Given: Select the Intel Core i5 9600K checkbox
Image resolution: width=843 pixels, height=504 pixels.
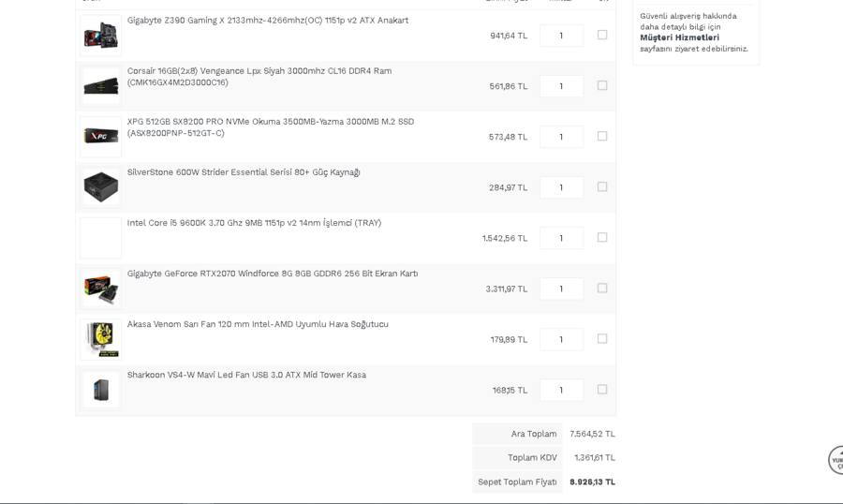Looking at the screenshot, I should [602, 237].
